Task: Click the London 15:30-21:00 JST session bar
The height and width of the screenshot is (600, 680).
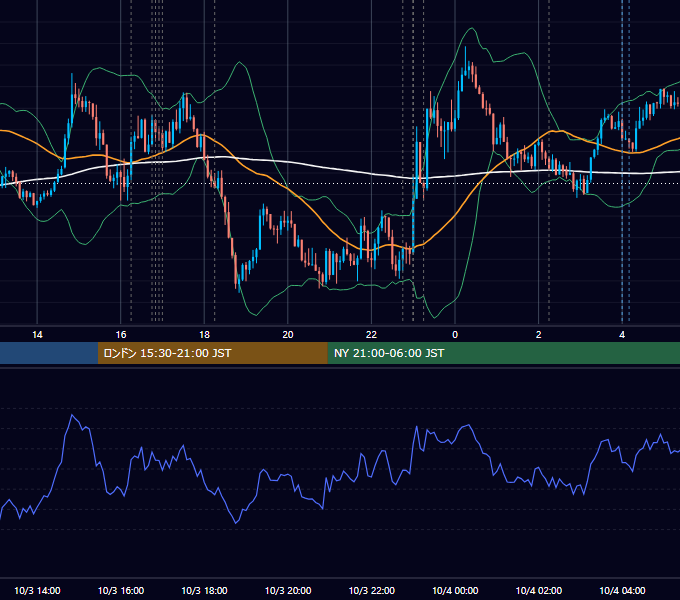Action: (x=212, y=353)
